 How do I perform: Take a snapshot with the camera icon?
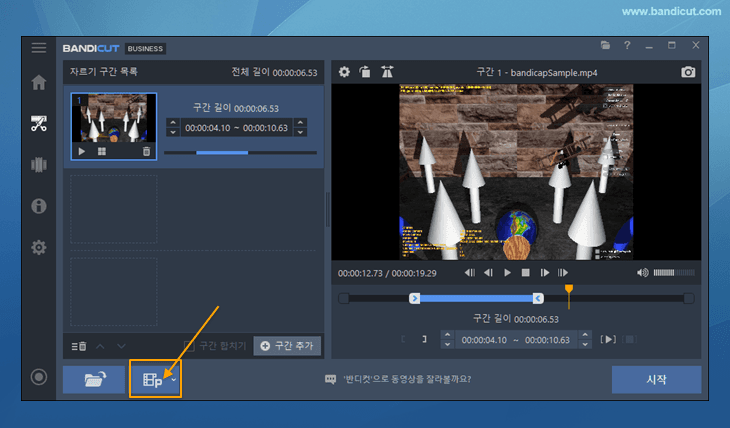[x=688, y=72]
